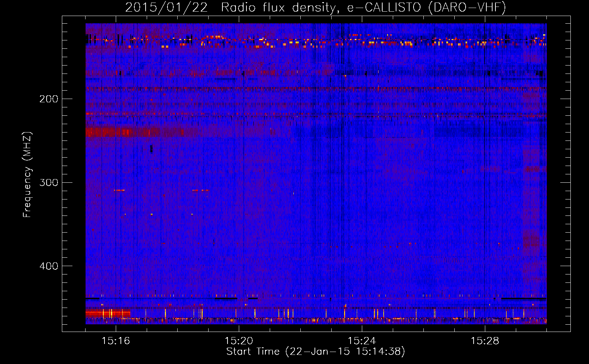Click the 15:20 time tick label

click(239, 341)
